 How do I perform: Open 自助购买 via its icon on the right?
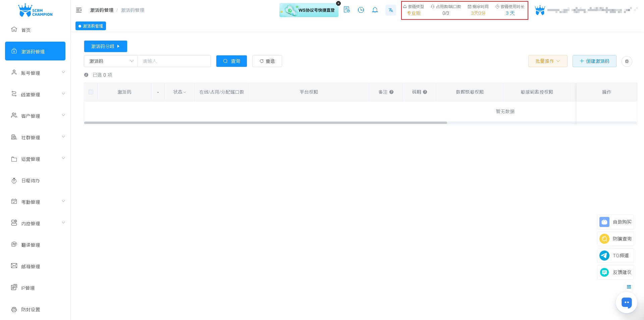604,222
